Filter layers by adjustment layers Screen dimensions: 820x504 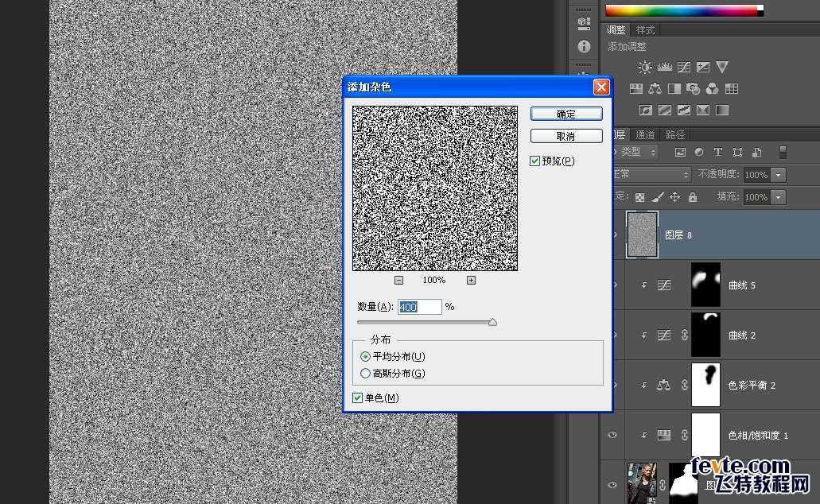click(699, 152)
